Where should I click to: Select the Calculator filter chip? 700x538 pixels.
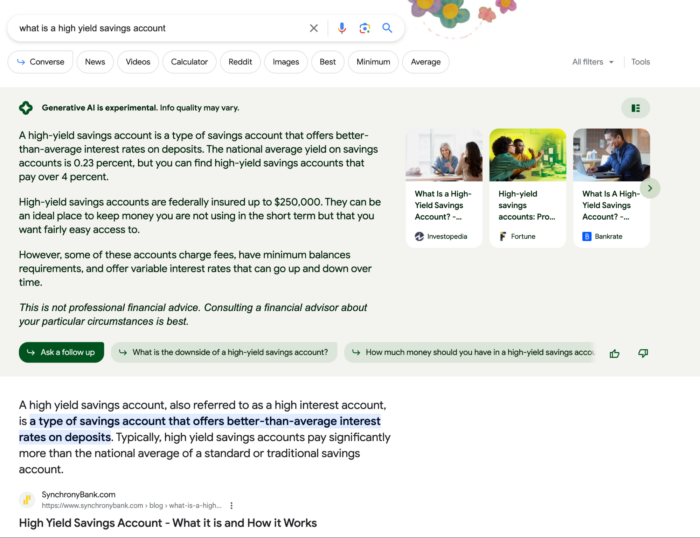189,62
